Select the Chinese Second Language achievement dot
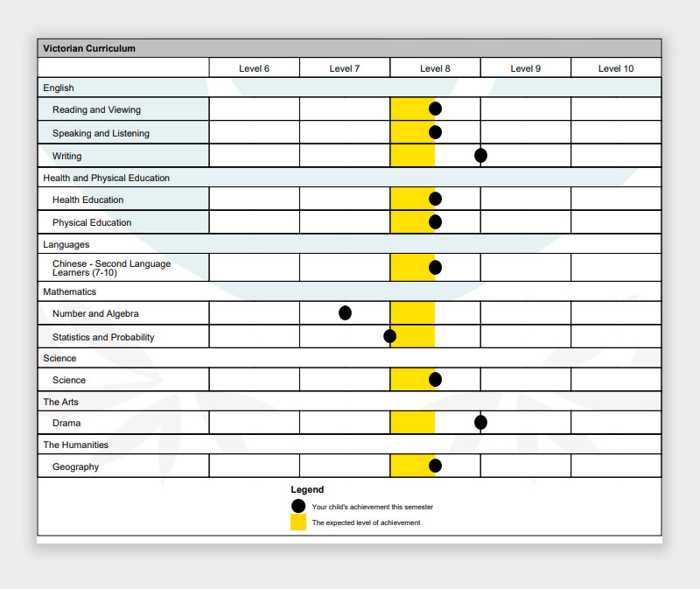The width and height of the screenshot is (700, 589). [435, 267]
